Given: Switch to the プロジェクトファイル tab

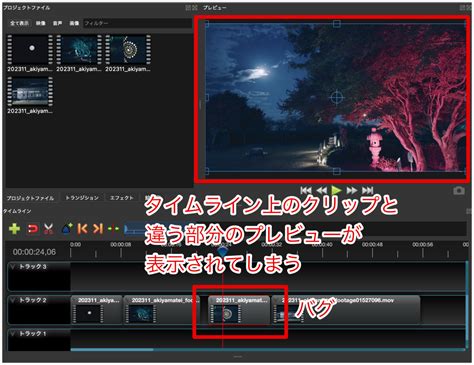Looking at the screenshot, I should (x=30, y=198).
